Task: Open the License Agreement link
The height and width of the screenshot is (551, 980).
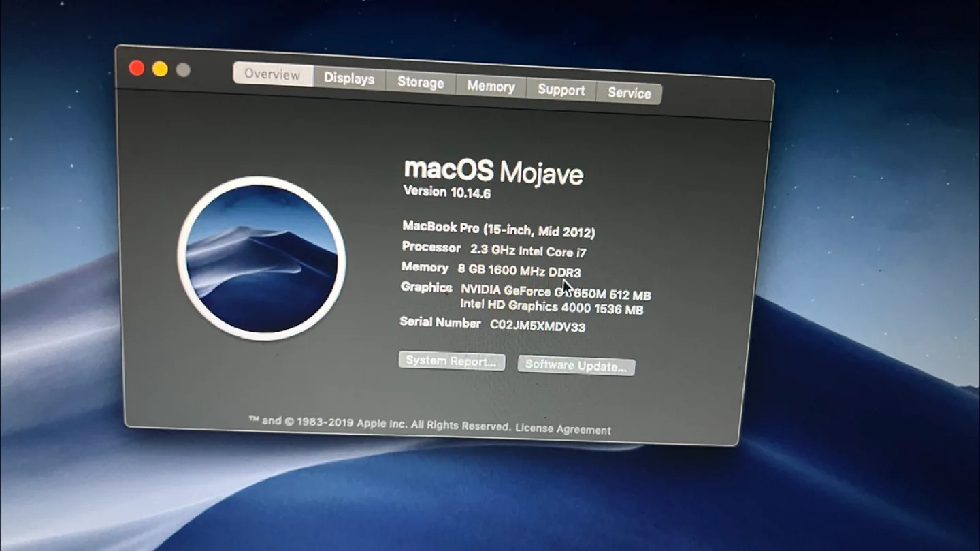Action: click(563, 429)
